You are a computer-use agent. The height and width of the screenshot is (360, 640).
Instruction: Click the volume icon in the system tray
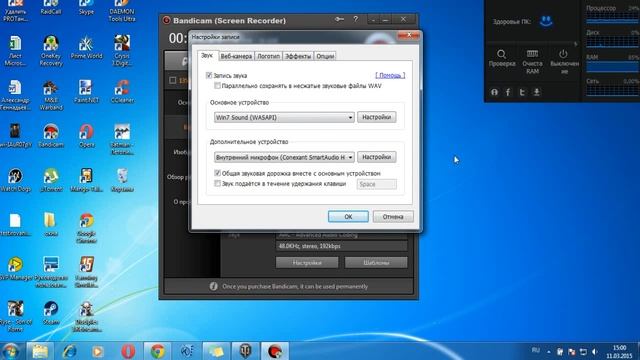coord(595,351)
